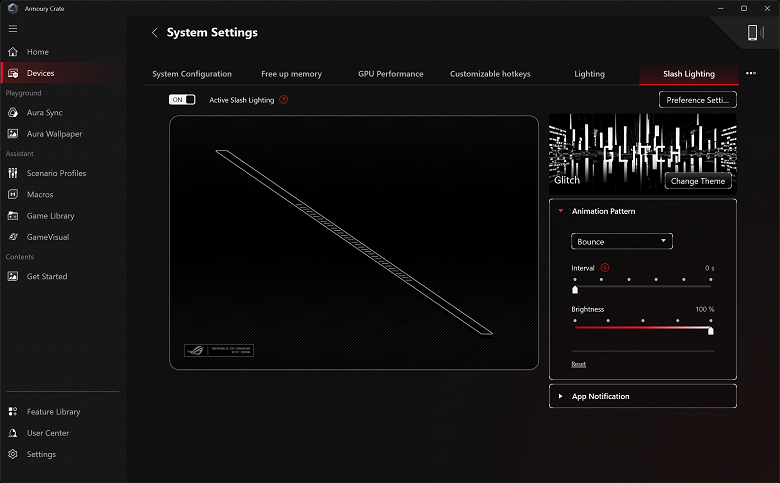This screenshot has height=483, width=780.
Task: Click the info icon next to Interval
Action: point(605,268)
